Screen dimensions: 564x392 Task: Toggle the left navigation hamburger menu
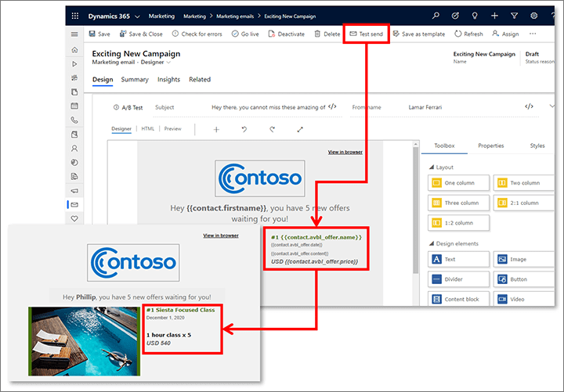(x=74, y=34)
